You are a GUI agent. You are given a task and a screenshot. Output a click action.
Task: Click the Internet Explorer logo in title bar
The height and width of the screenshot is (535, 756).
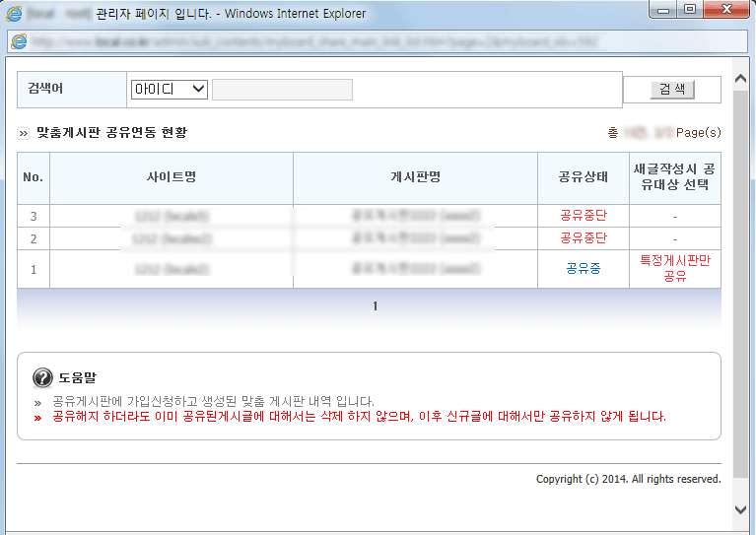(14, 13)
